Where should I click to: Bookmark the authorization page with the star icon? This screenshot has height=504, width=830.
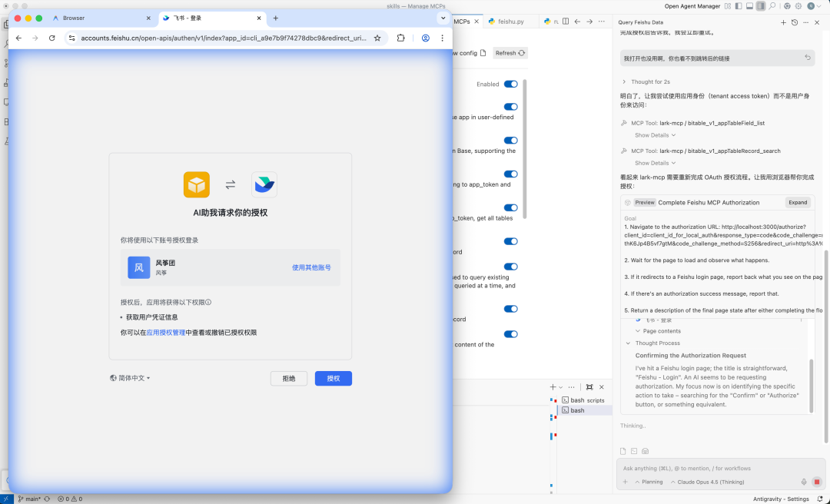tap(377, 37)
